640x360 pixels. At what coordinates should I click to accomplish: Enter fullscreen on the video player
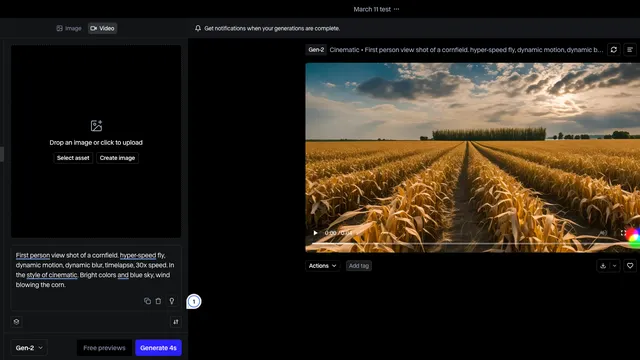point(623,233)
